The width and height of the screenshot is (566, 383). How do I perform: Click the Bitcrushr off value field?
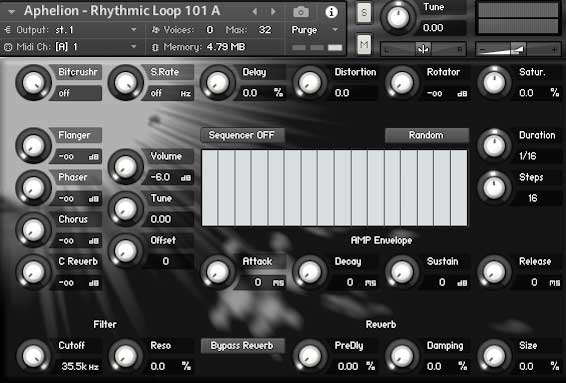pos(77,93)
